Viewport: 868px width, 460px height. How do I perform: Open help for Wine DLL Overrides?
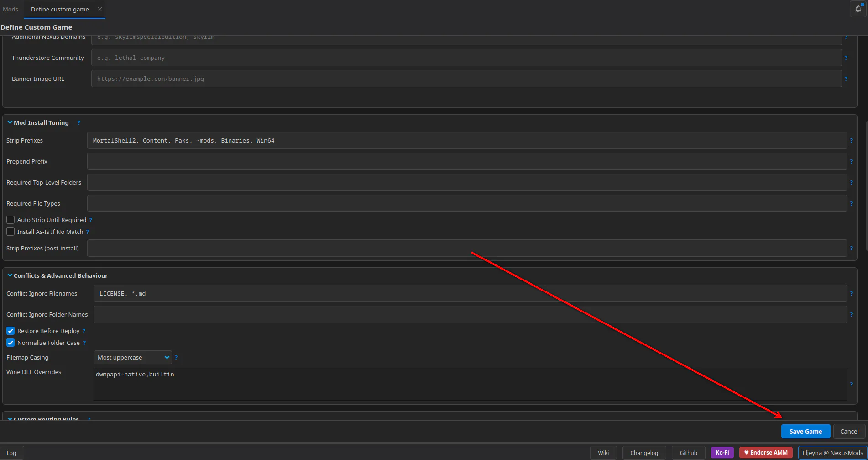851,385
